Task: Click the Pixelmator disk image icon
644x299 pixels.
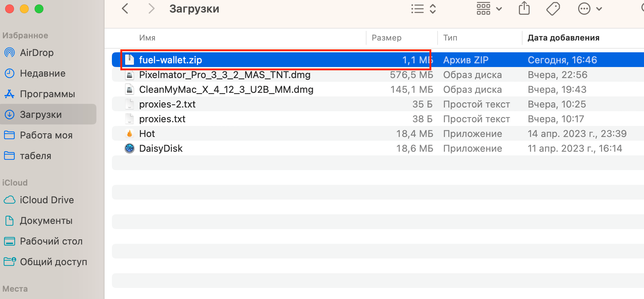Action: [130, 75]
